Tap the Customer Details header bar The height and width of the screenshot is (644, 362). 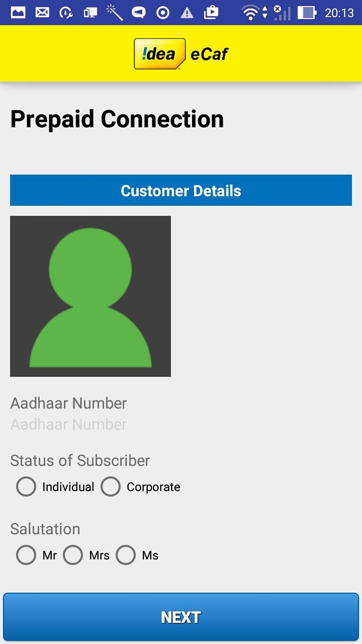click(181, 190)
